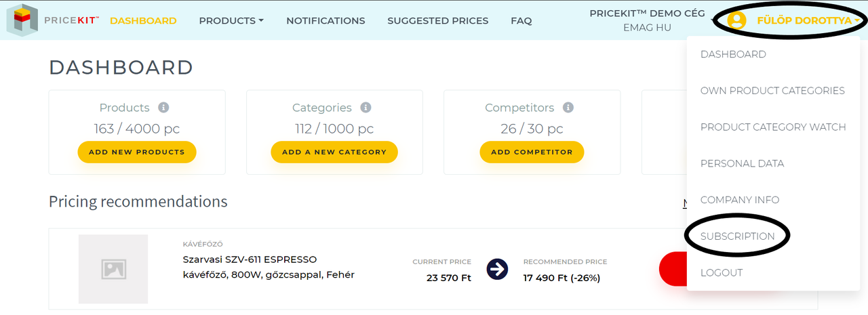The height and width of the screenshot is (315, 868).
Task: Go to Notifications in the top menu
Action: (x=325, y=21)
